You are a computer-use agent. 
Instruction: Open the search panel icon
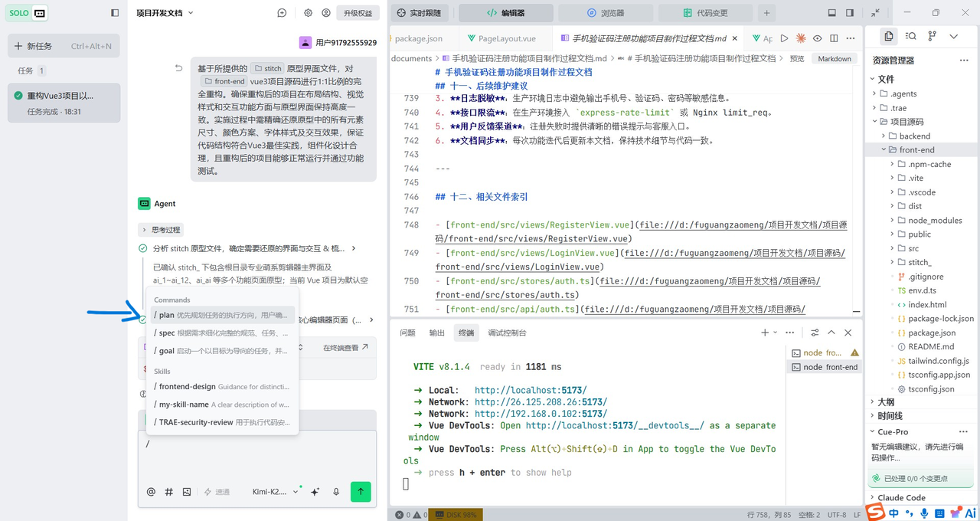coord(910,36)
